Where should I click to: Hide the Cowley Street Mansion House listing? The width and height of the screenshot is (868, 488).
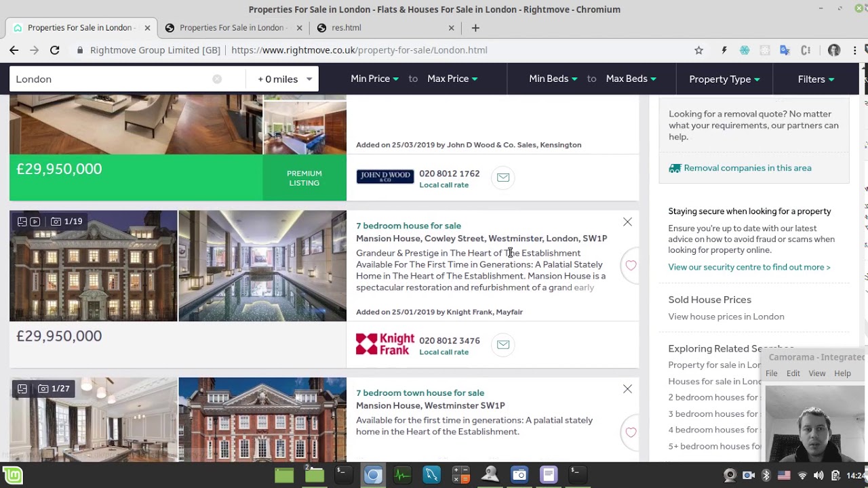(627, 222)
